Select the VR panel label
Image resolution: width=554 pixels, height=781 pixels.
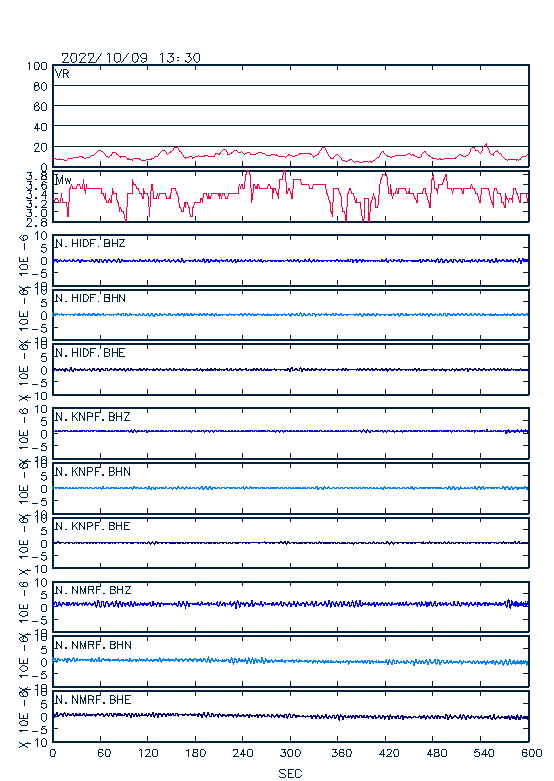click(62, 74)
